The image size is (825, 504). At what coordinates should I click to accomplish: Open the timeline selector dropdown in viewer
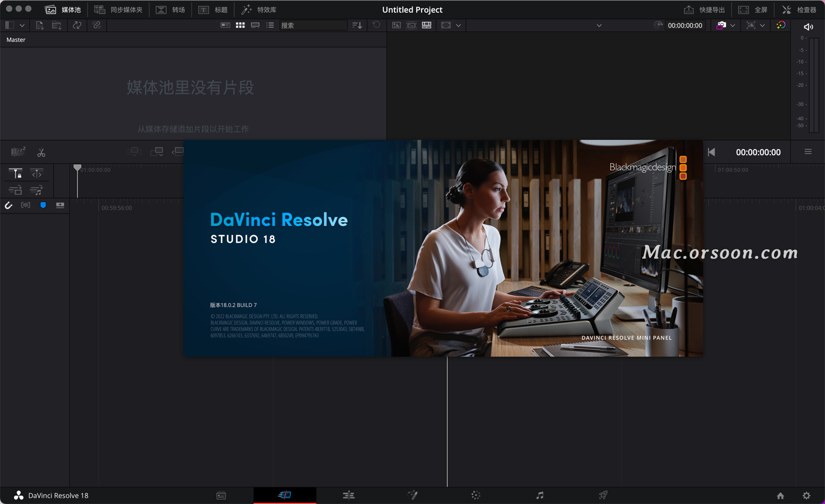pyautogui.click(x=599, y=26)
